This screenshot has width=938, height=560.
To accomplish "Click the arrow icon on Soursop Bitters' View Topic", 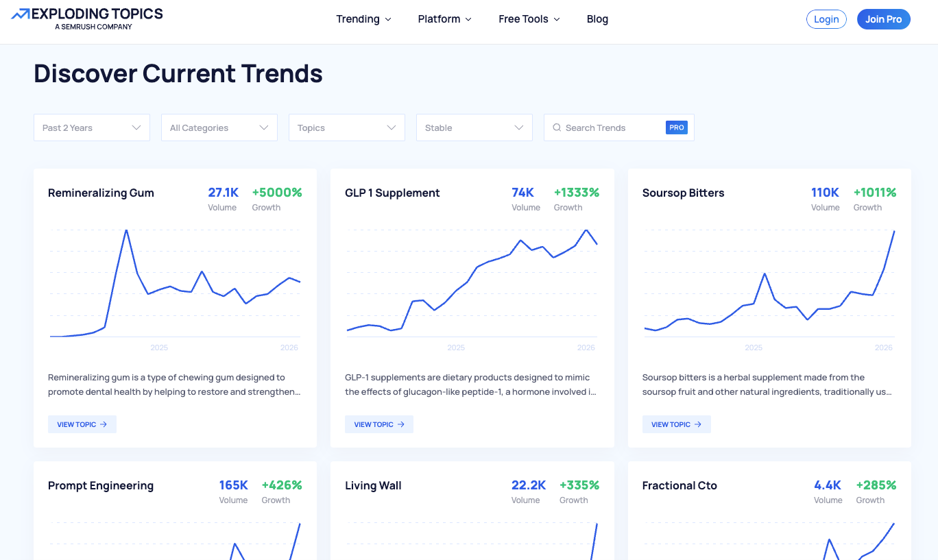I will click(698, 424).
